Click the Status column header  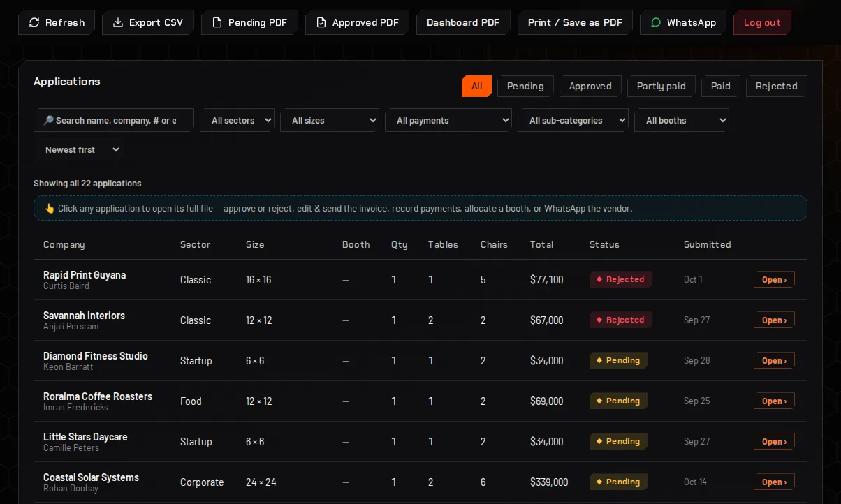point(604,244)
